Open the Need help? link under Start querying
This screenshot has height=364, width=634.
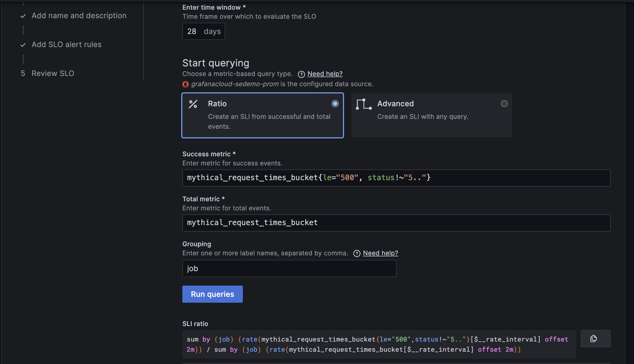(325, 74)
